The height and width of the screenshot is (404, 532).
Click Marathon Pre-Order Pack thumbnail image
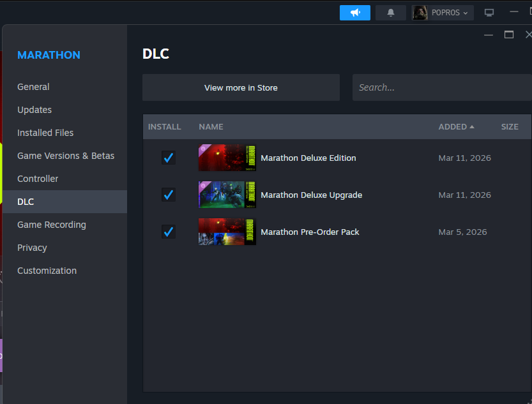point(227,232)
